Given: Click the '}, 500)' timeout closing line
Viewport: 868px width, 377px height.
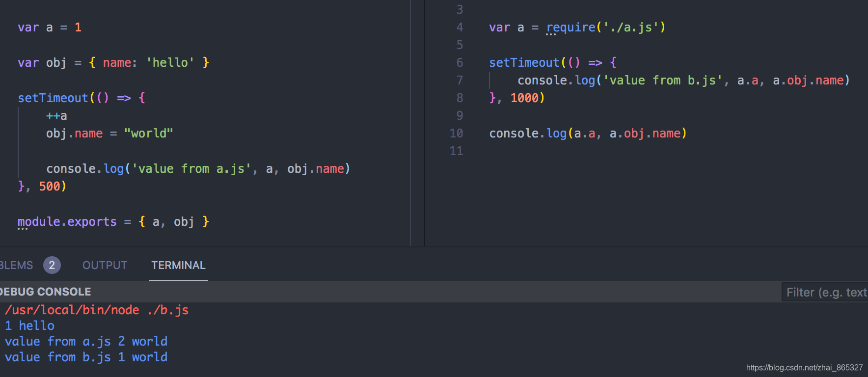Looking at the screenshot, I should [x=42, y=187].
